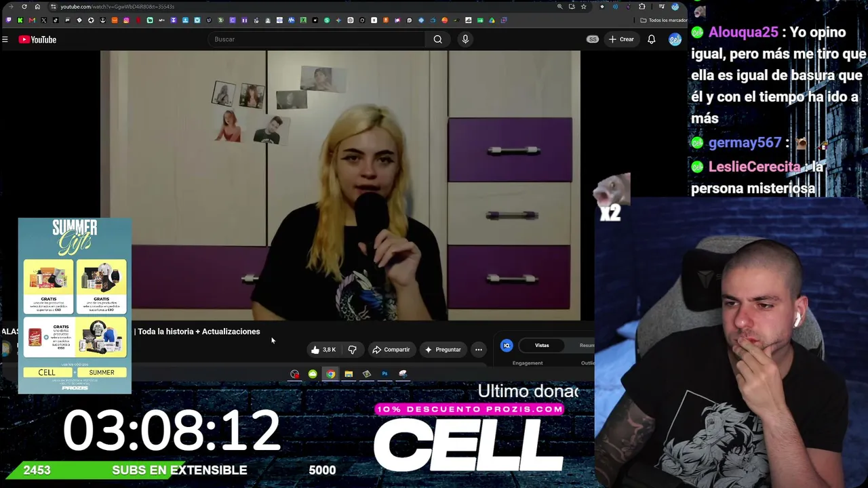Select the 'Vistas' tab
868x488 pixels.
542,346
